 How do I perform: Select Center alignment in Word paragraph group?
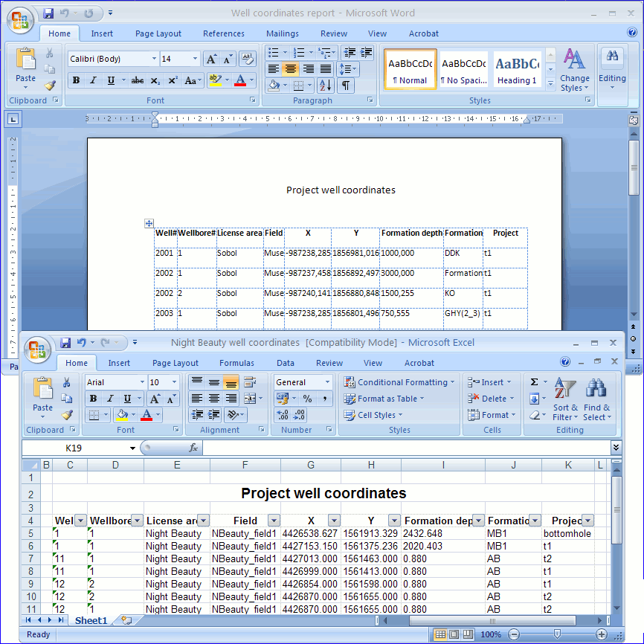[x=291, y=69]
